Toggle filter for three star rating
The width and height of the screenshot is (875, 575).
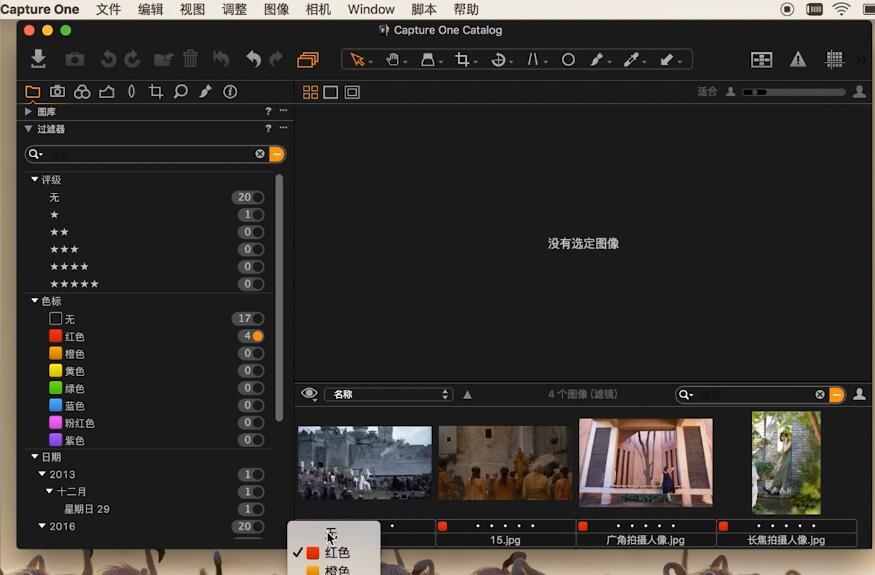(x=257, y=250)
